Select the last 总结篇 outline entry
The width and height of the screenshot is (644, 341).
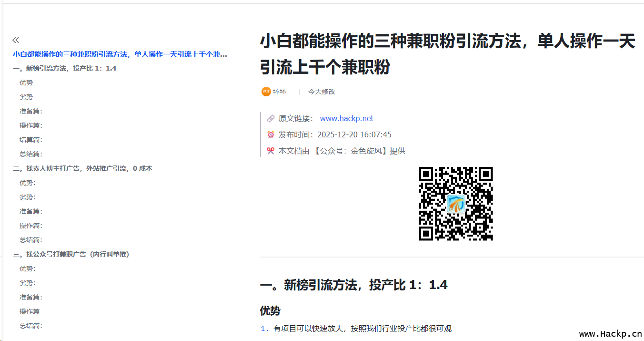30,326
